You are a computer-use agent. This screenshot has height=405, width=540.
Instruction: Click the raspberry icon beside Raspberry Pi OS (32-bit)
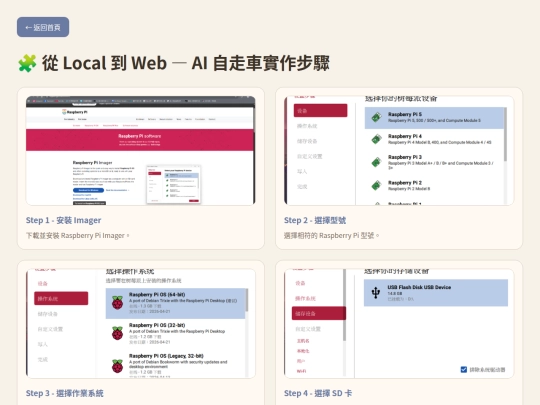pyautogui.click(x=117, y=333)
